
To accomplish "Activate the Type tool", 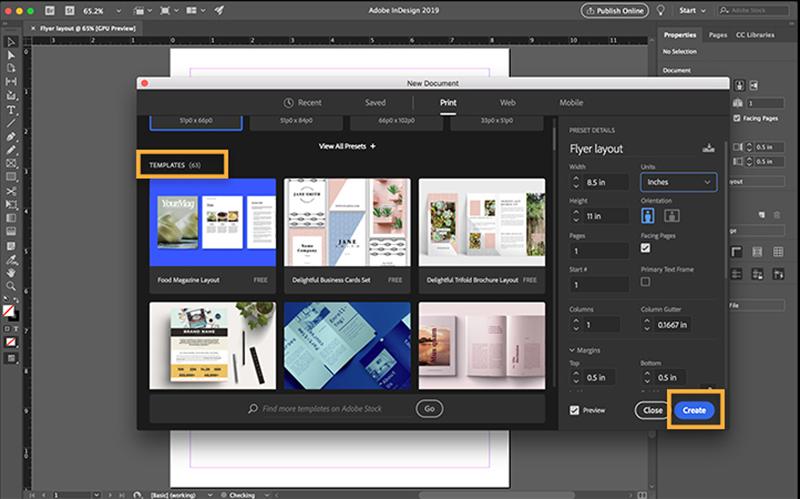I will point(11,109).
